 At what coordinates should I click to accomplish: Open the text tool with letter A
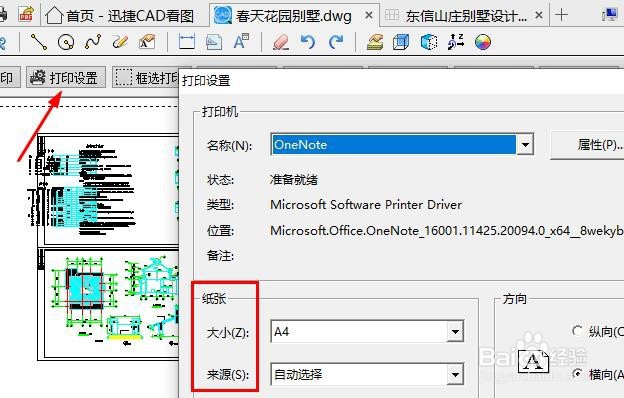[241, 42]
